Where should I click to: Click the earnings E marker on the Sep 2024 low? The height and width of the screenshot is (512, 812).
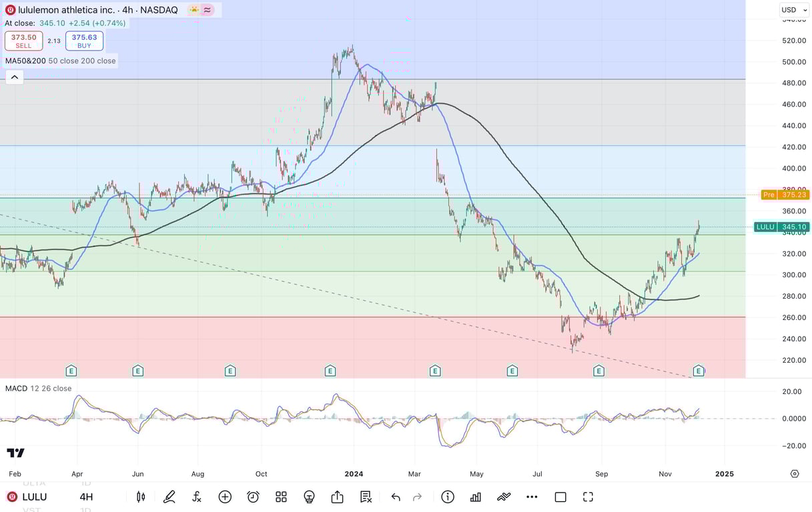[x=598, y=371]
